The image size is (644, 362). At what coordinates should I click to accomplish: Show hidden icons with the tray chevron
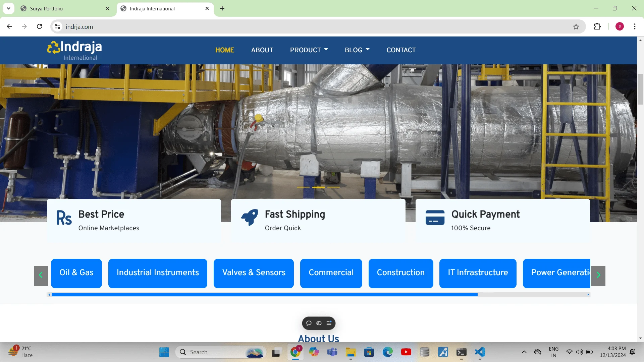point(524,352)
